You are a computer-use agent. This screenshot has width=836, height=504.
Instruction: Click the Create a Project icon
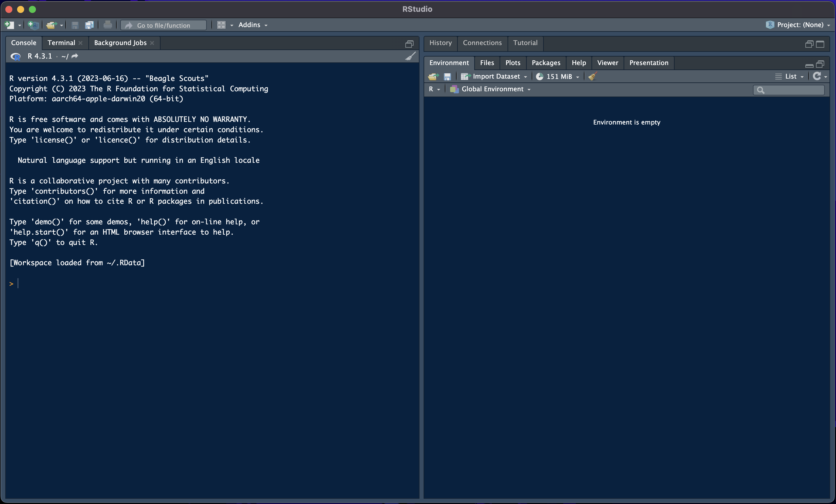33,25
